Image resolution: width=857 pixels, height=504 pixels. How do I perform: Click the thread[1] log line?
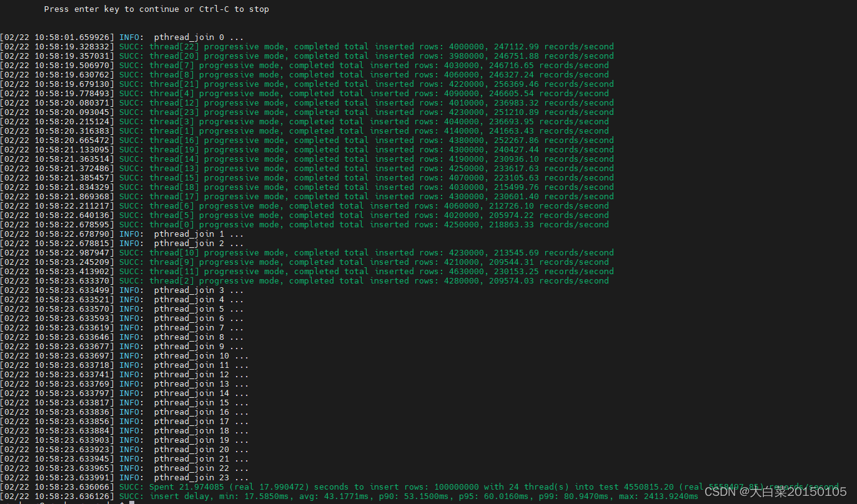point(304,131)
